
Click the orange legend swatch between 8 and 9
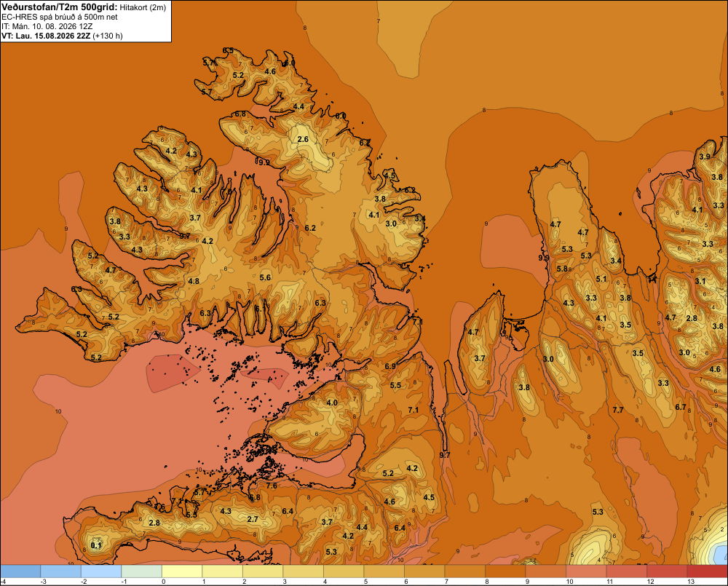pos(505,571)
